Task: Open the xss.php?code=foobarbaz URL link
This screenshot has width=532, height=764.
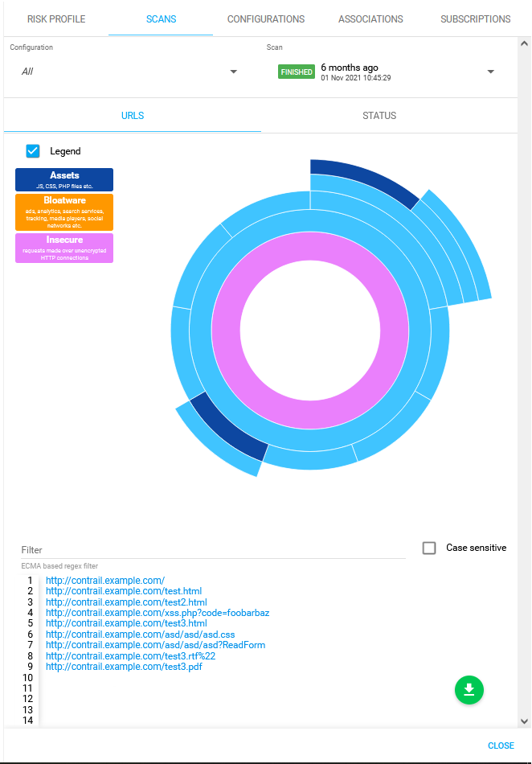Action: pyautogui.click(x=158, y=613)
